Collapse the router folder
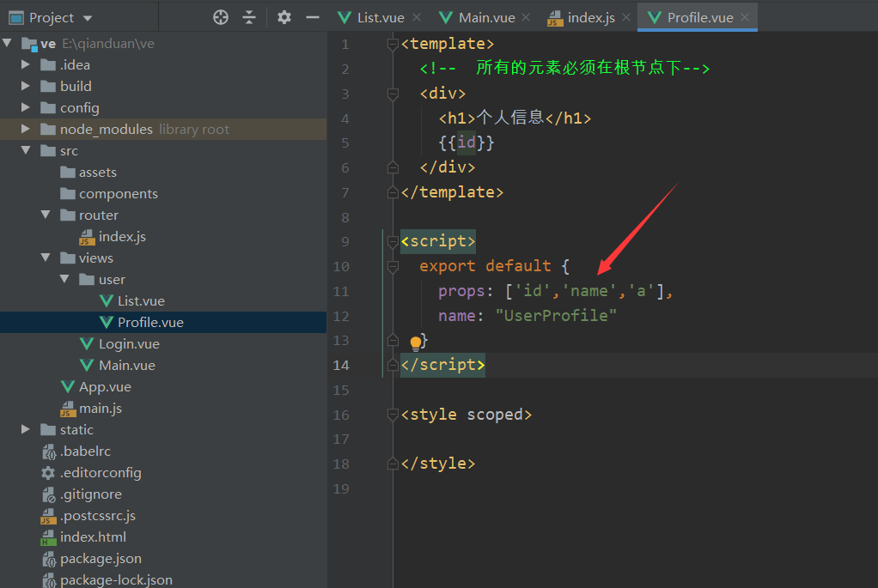 click(x=46, y=215)
